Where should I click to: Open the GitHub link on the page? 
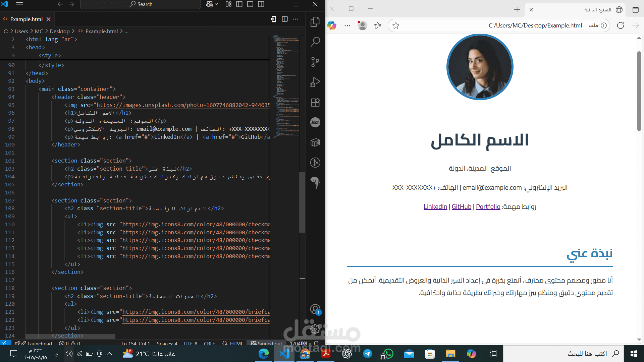click(462, 206)
